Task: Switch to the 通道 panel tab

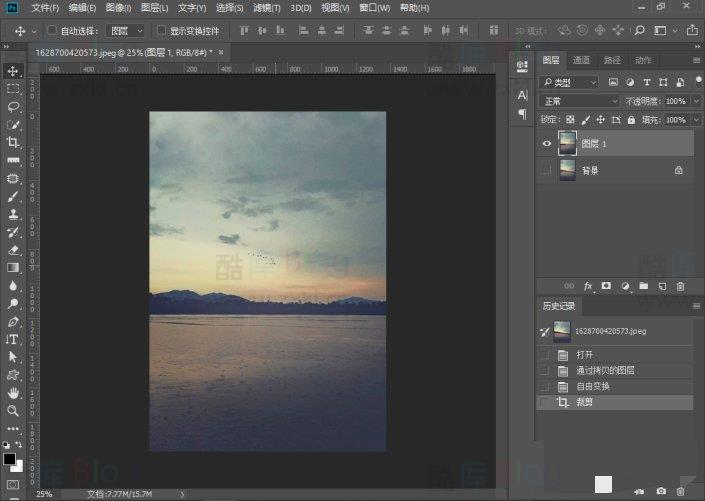Action: click(x=581, y=60)
